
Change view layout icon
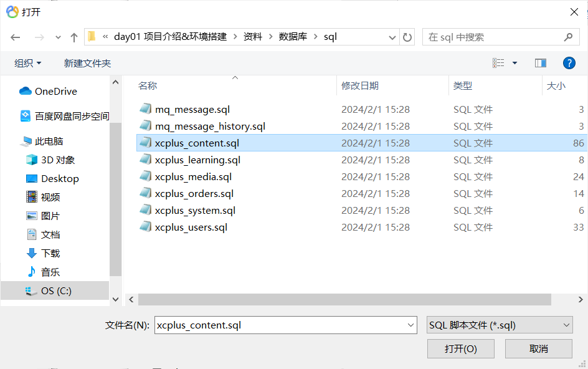pyautogui.click(x=498, y=63)
